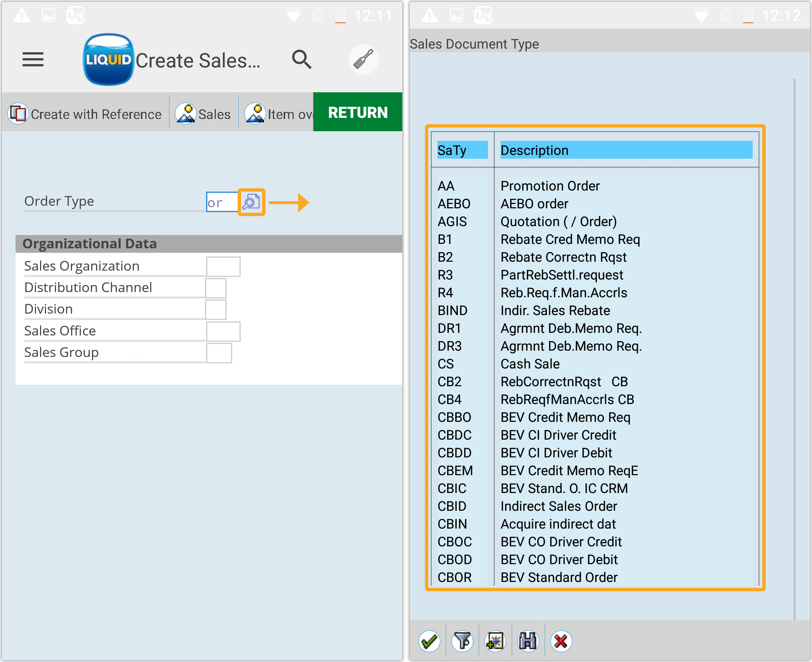Click the Sales Organization input box
Screen dimensions: 812x662
pyautogui.click(x=223, y=267)
